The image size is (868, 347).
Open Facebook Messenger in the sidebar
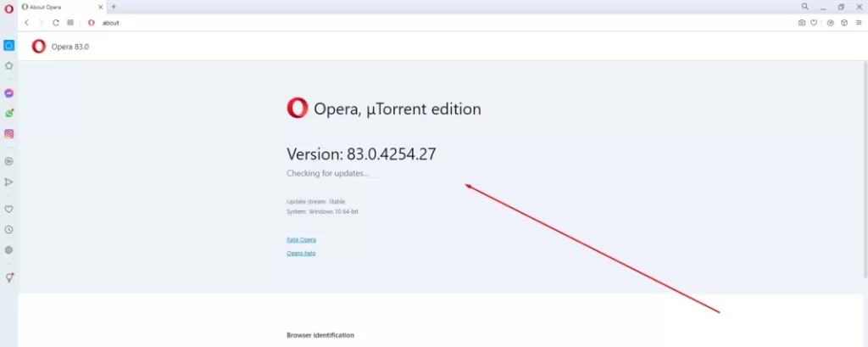8,93
